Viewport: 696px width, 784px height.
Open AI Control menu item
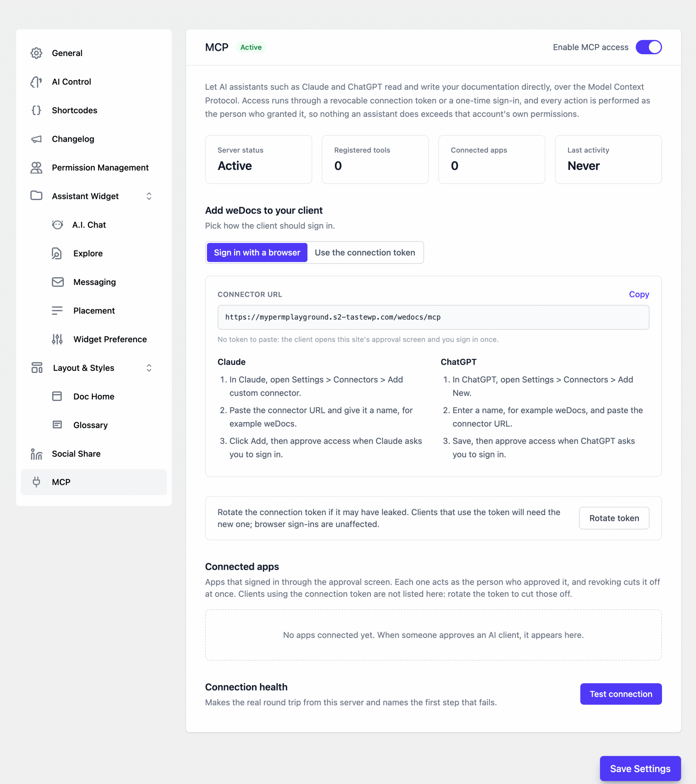point(94,82)
